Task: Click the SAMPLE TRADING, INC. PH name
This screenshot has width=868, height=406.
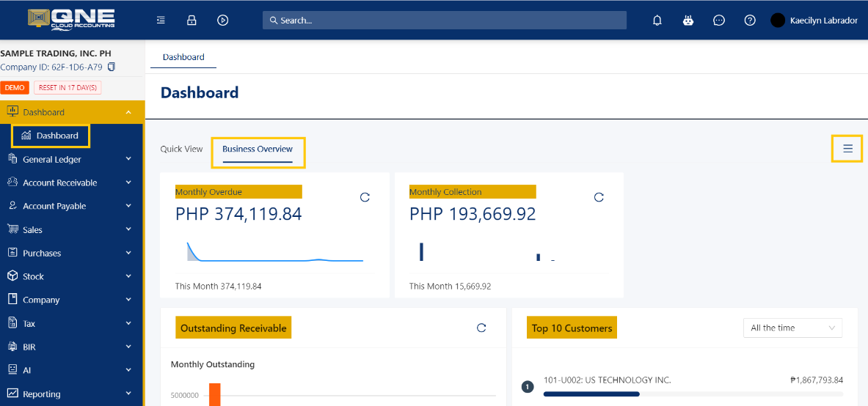Action: coord(55,53)
